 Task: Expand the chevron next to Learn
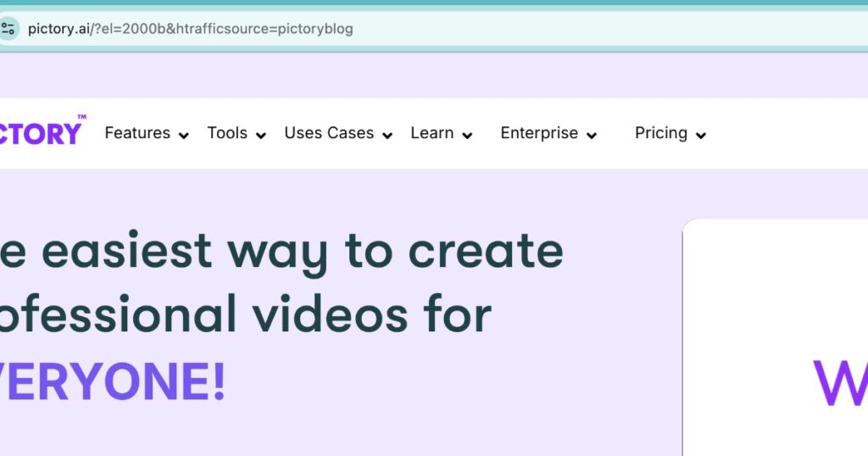point(467,135)
